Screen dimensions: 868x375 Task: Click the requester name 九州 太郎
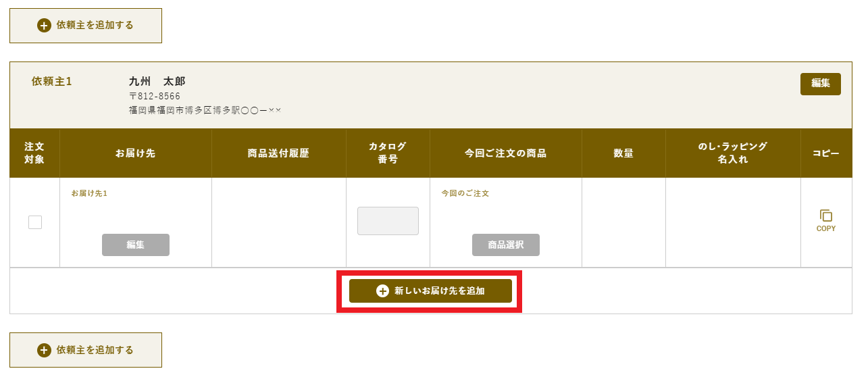coord(157,82)
